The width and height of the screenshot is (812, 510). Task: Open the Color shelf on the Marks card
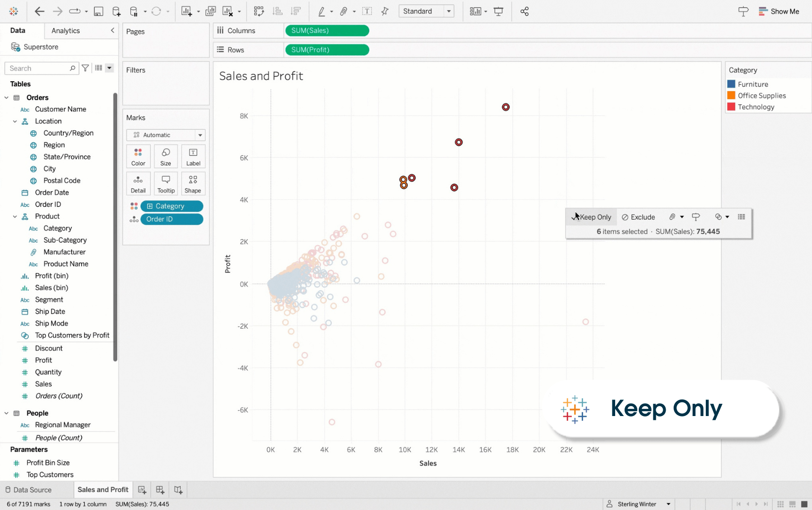(138, 156)
